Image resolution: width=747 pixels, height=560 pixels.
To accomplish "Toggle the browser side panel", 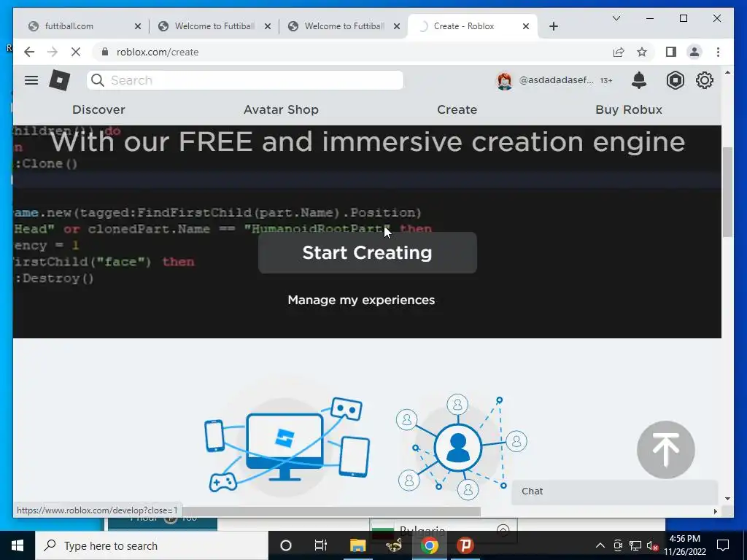I will [x=671, y=52].
